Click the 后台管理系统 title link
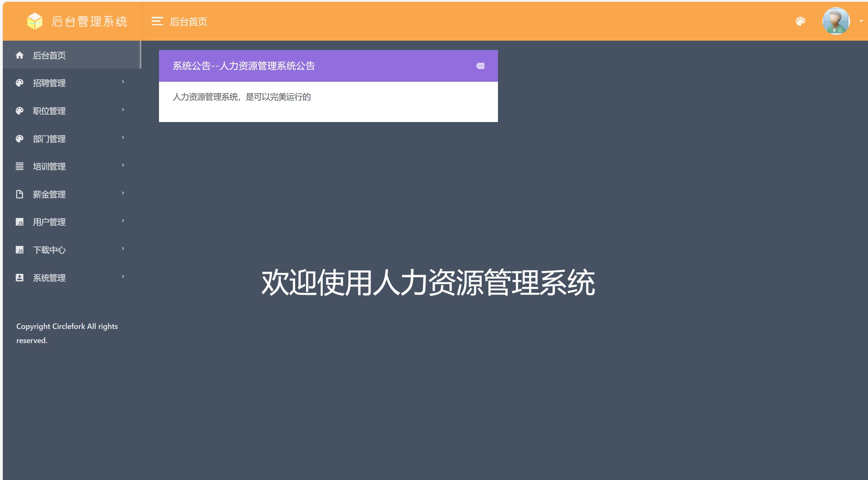This screenshot has height=480, width=868. click(89, 21)
